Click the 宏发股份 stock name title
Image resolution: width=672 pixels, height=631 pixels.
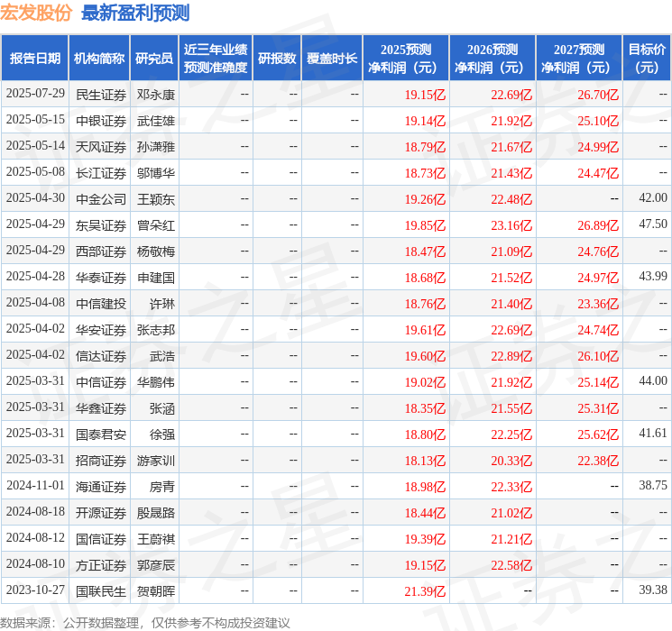click(36, 13)
